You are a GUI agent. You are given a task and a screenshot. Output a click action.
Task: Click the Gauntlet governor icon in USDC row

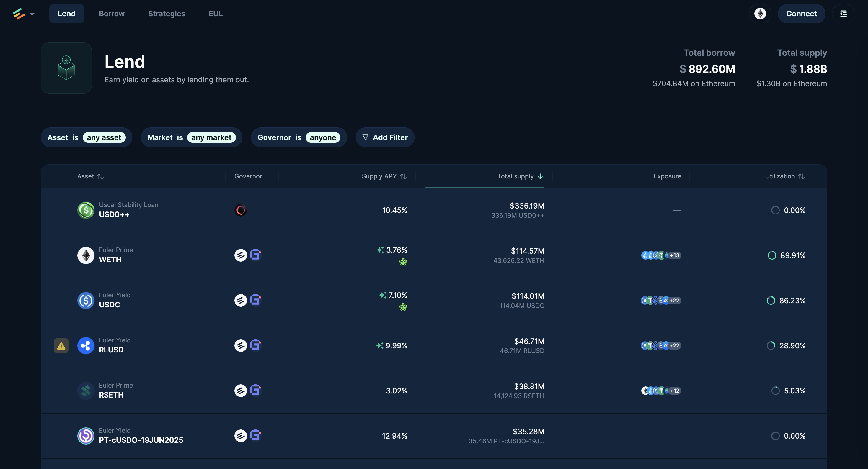point(256,300)
